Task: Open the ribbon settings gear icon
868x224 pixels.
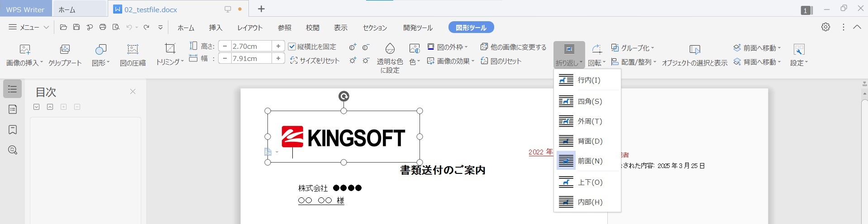Action: (826, 27)
